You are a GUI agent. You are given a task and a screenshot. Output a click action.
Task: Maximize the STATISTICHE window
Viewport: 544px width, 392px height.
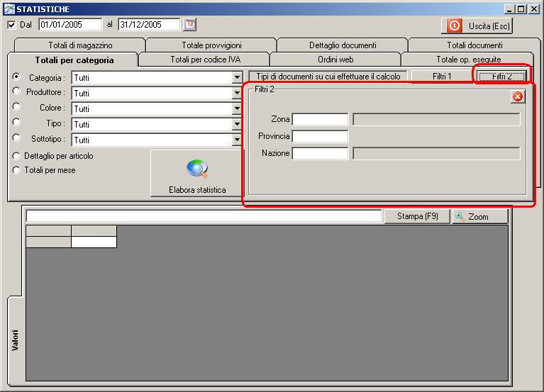point(521,9)
